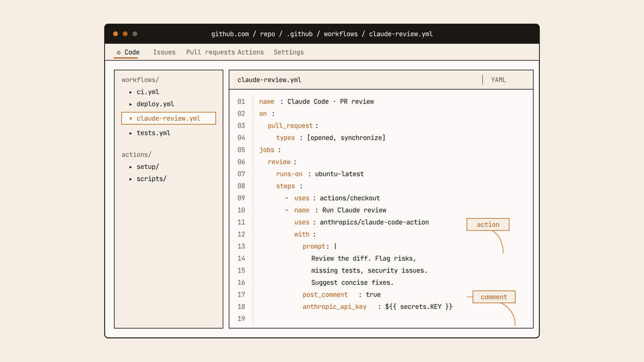This screenshot has height=362, width=644.
Task: Expand the setup/ folder triangle
Action: pyautogui.click(x=131, y=167)
